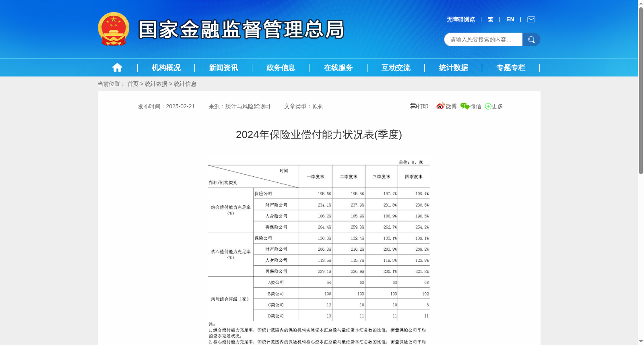
Task: Open 互动交流 menu
Action: (x=396, y=68)
